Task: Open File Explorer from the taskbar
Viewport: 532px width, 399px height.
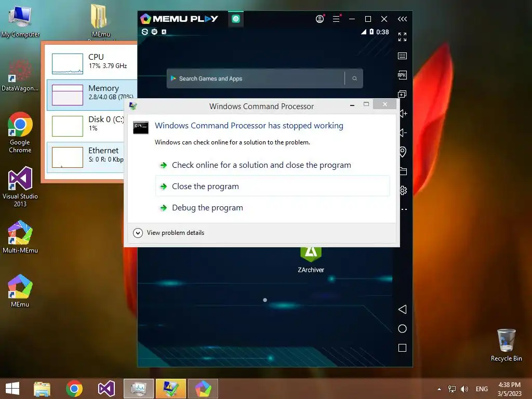Action: [42, 389]
